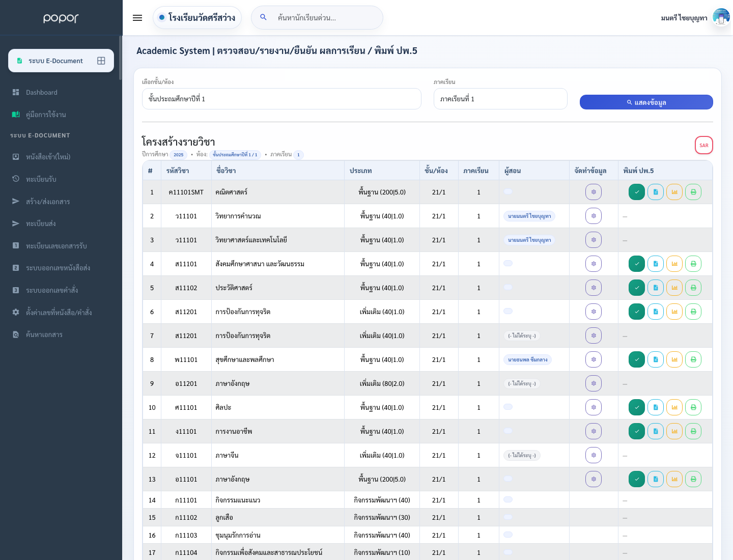The width and height of the screenshot is (733, 560).
Task: Click the year badge 2025
Action: (178, 154)
